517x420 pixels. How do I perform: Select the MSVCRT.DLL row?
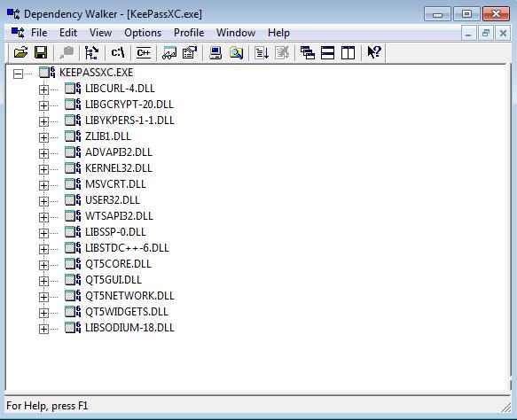tap(115, 184)
